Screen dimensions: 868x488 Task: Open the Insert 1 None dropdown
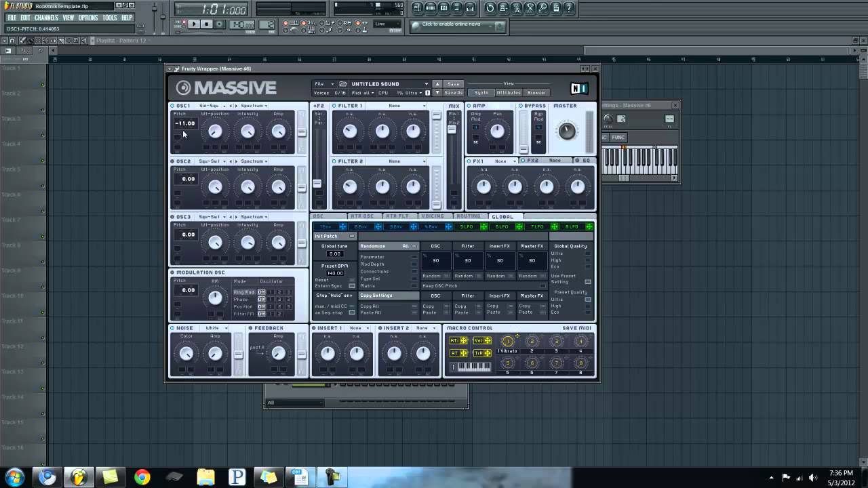point(359,328)
